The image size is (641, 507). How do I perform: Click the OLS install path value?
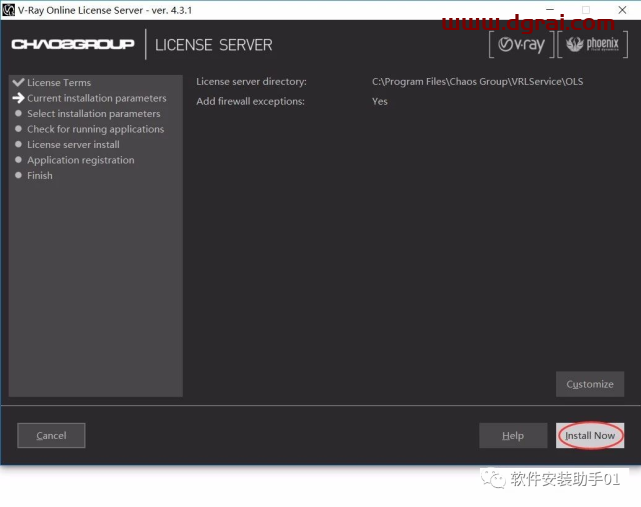click(477, 82)
